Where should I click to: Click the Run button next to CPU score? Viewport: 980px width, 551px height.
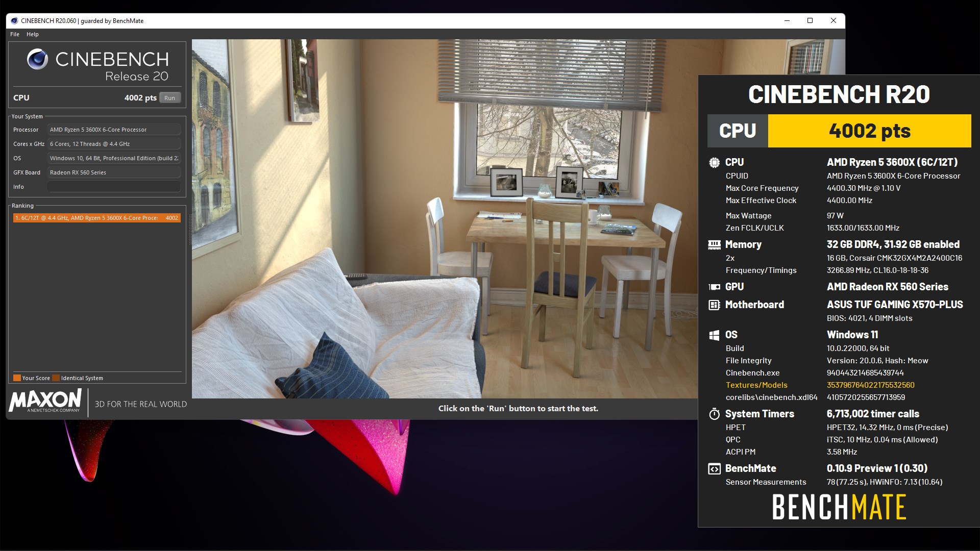pos(170,98)
